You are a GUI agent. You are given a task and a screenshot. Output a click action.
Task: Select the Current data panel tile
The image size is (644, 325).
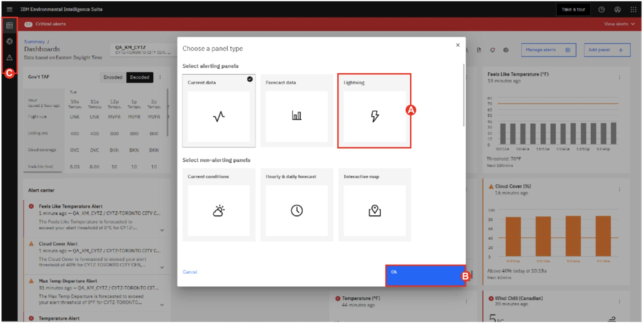coord(219,111)
